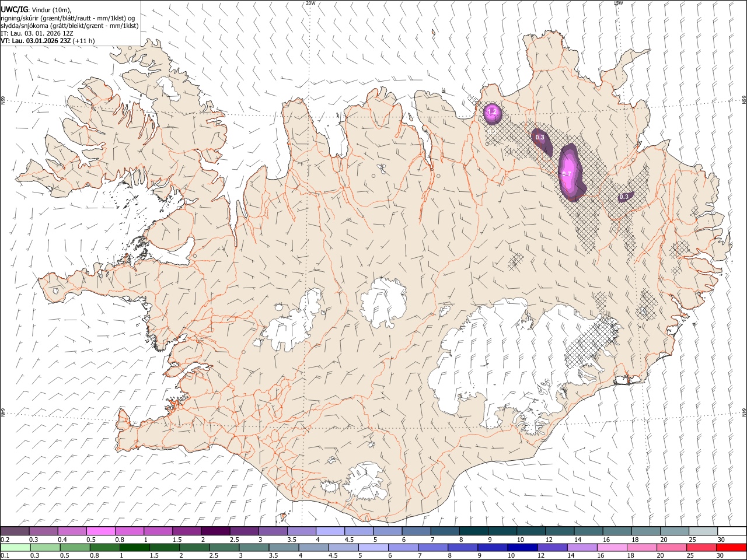Image resolution: width=747 pixels, height=560 pixels.
Task: Select the dark teal swatch in the top legend row
Action: [473, 531]
